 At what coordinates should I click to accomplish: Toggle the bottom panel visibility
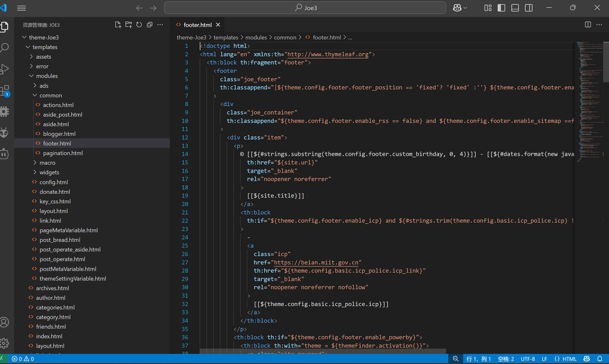coord(515,8)
